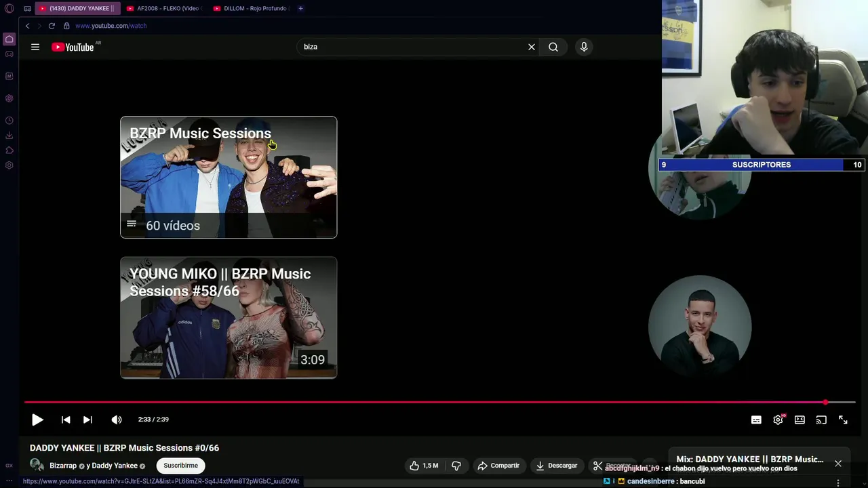Screen dimensions: 868x488
Task: Open the YOUNG MIKO BZRP Music Sessions video
Action: click(x=229, y=317)
